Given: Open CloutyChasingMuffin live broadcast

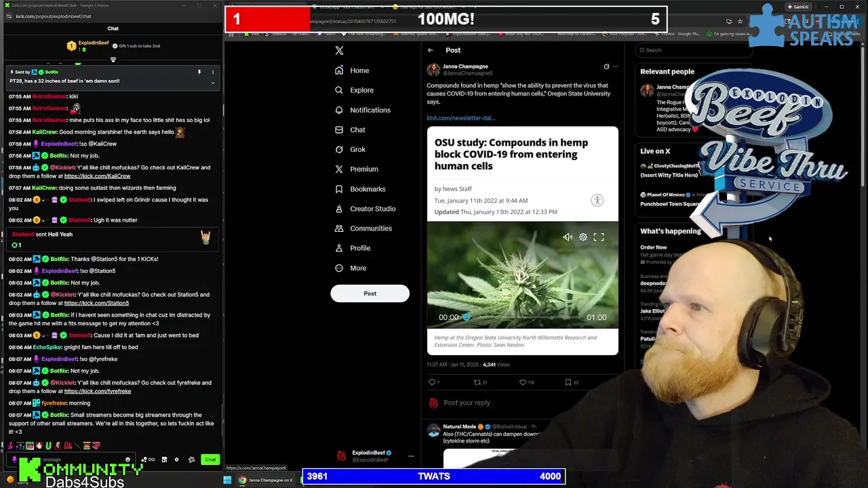Looking at the screenshot, I should pos(669,170).
